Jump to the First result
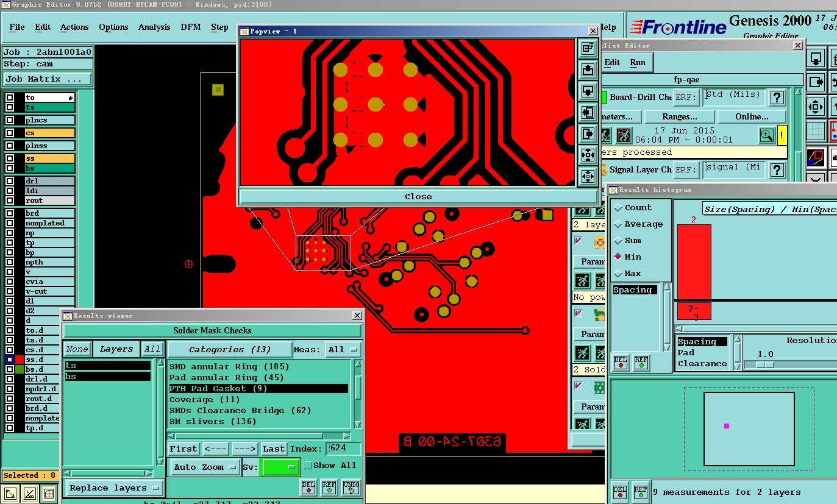The width and height of the screenshot is (837, 504). point(183,449)
